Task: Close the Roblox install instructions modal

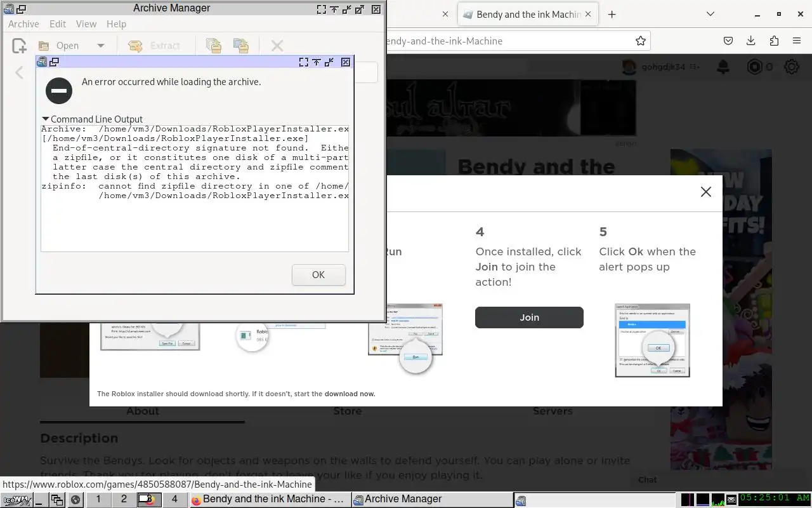Action: [705, 192]
